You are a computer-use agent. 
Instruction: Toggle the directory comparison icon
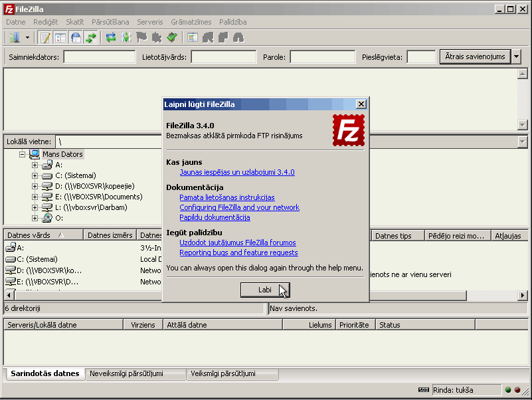tap(208, 37)
